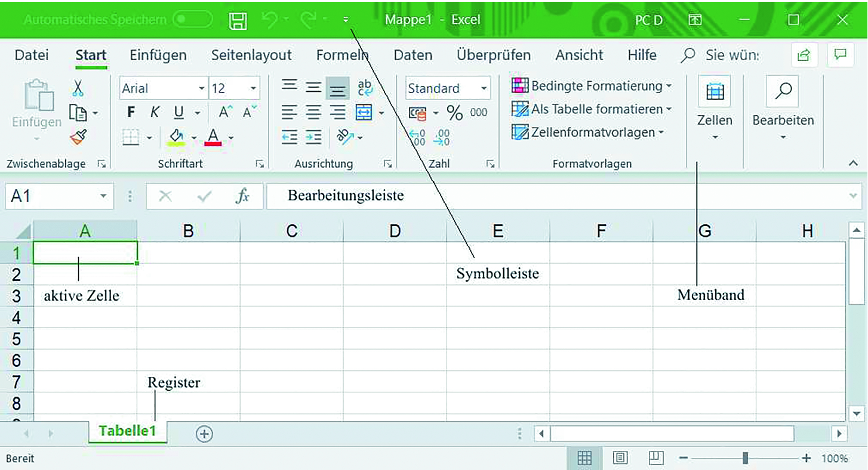The height and width of the screenshot is (470, 868).
Task: Click the Redo arrow in title bar
Action: pyautogui.click(x=308, y=20)
